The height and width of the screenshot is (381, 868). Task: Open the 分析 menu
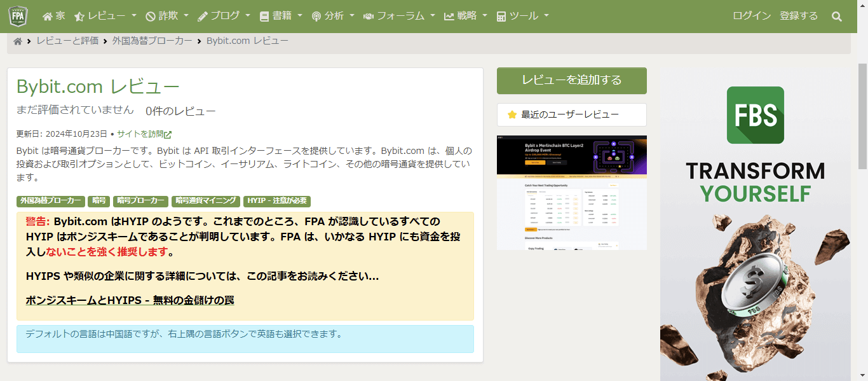click(x=333, y=16)
